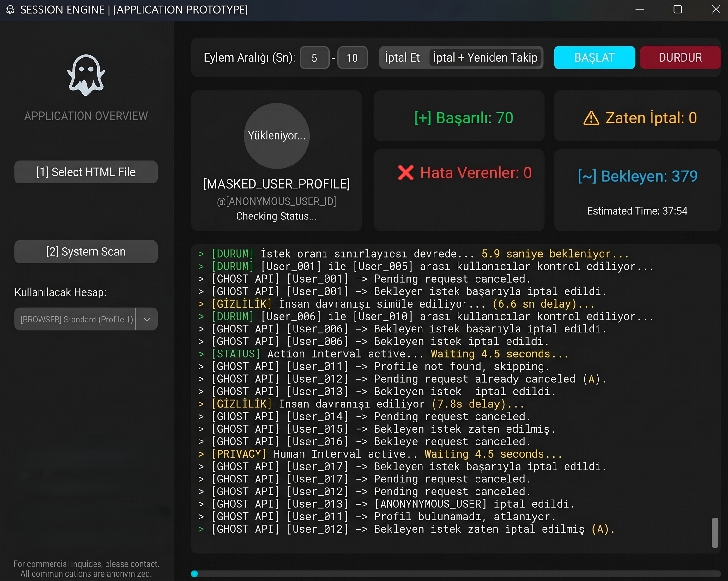Select the İptal Et mode
The height and width of the screenshot is (581, 728).
point(403,58)
